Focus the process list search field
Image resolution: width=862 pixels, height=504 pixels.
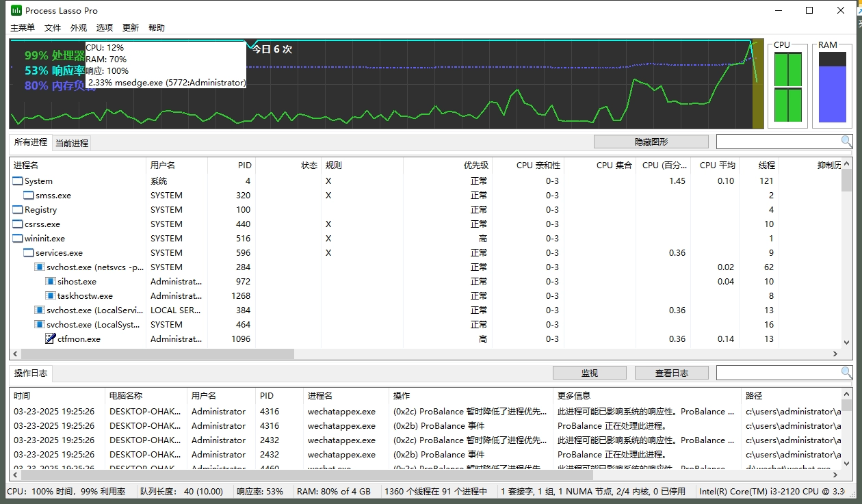tap(779, 142)
